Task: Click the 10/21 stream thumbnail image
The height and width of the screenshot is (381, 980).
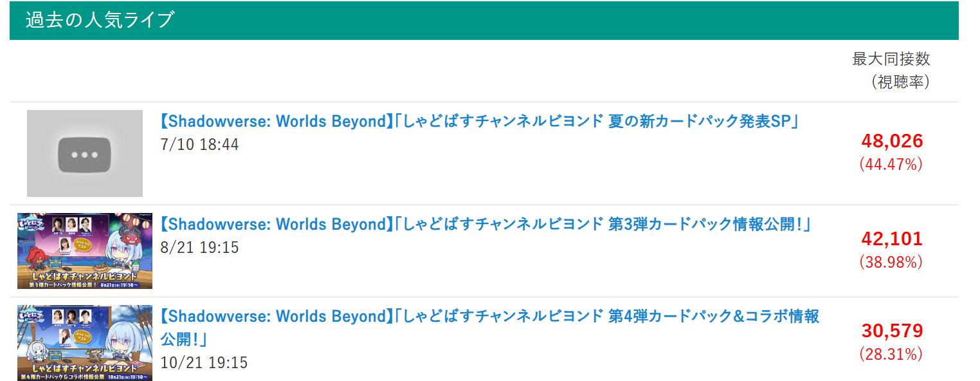Action: (x=85, y=342)
